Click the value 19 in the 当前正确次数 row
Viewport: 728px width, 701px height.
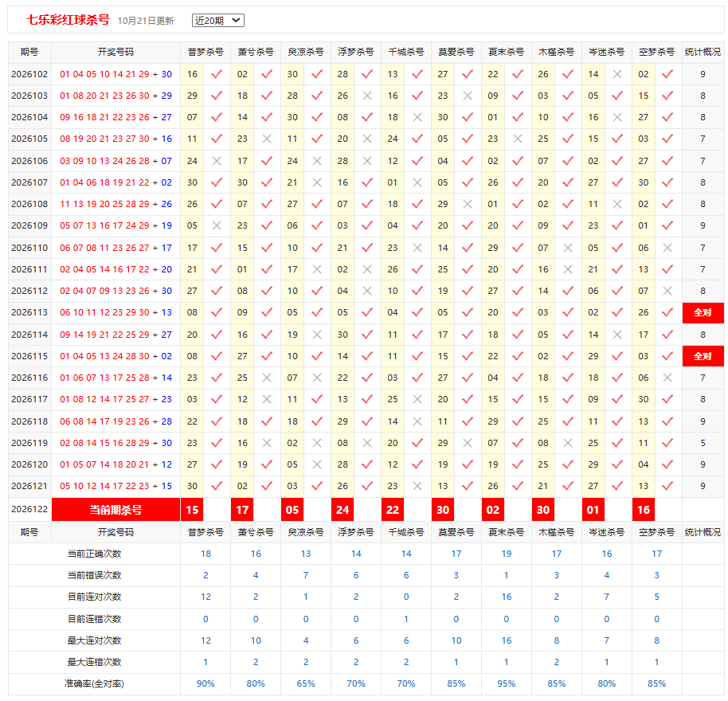coord(507,554)
